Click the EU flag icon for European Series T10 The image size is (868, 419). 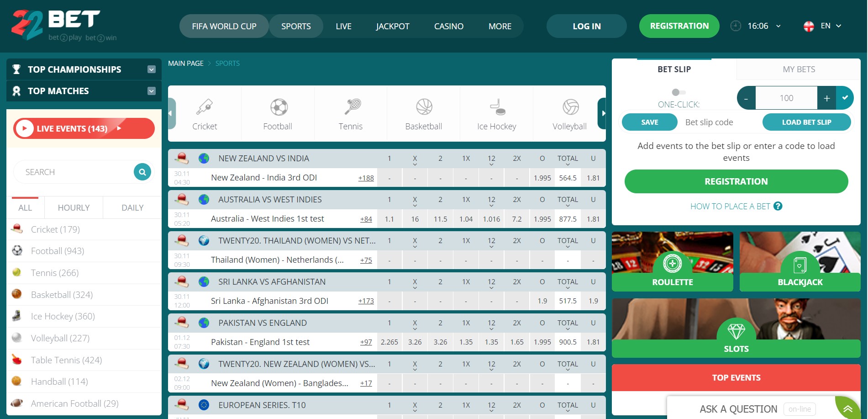204,405
